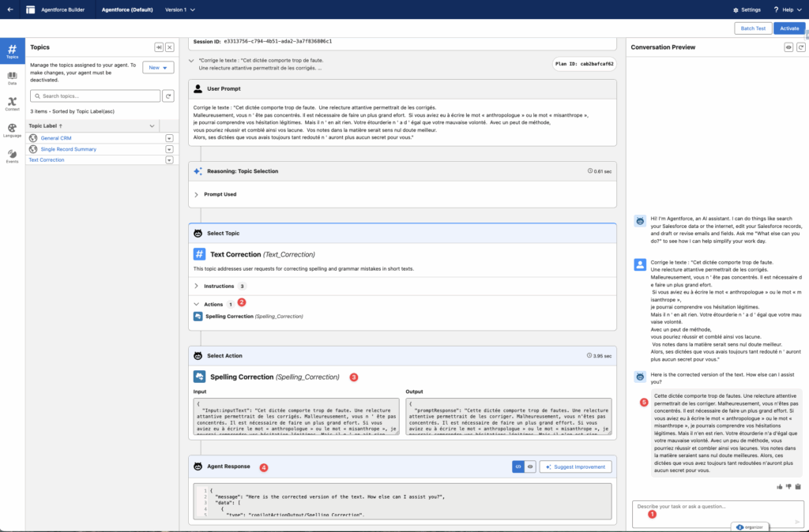Open the Single Record Summary topic
The image size is (809, 532).
click(69, 149)
